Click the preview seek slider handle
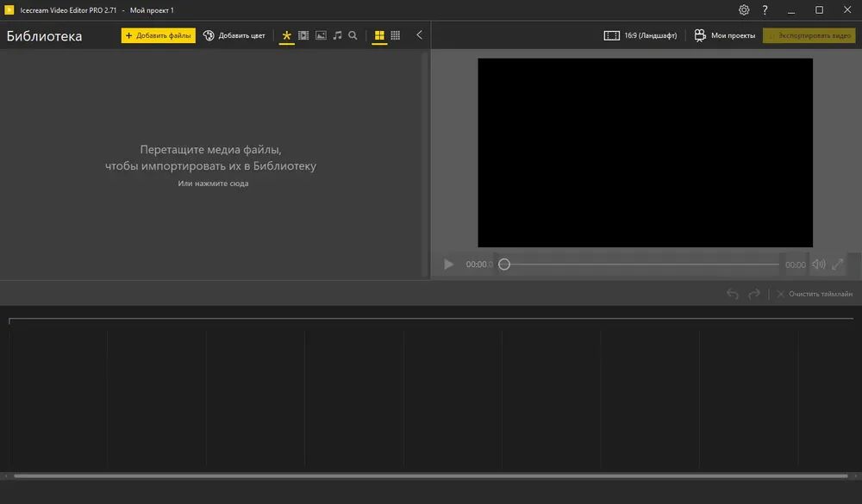This screenshot has width=862, height=504. (504, 264)
